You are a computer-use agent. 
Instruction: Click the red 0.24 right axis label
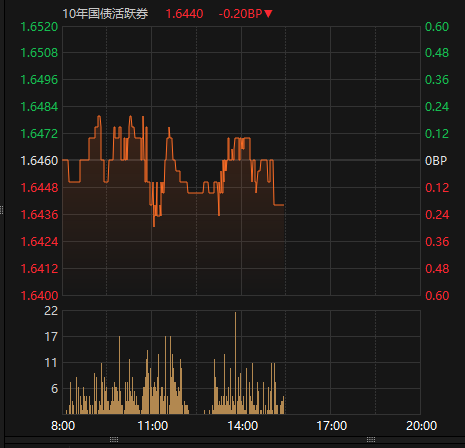click(x=437, y=215)
